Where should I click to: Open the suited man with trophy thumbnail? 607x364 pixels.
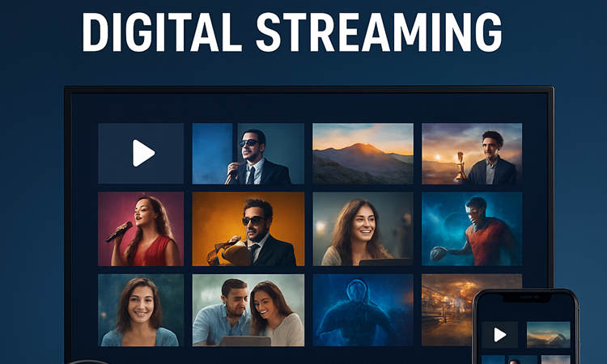(472, 154)
